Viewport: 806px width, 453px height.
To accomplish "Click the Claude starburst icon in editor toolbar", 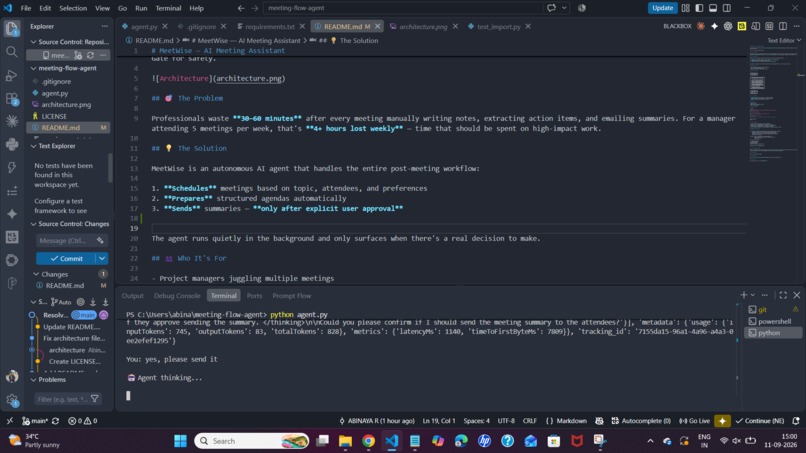I will [x=701, y=26].
